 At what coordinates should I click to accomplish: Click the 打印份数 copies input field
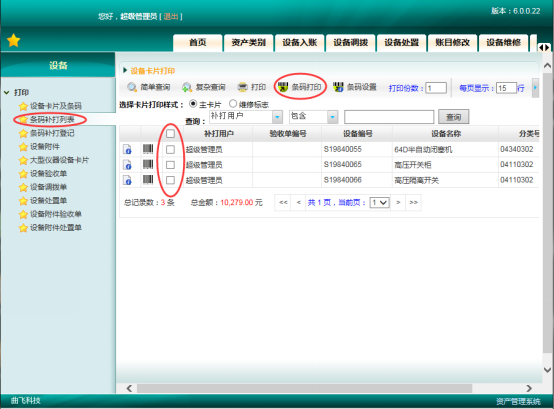click(436, 88)
